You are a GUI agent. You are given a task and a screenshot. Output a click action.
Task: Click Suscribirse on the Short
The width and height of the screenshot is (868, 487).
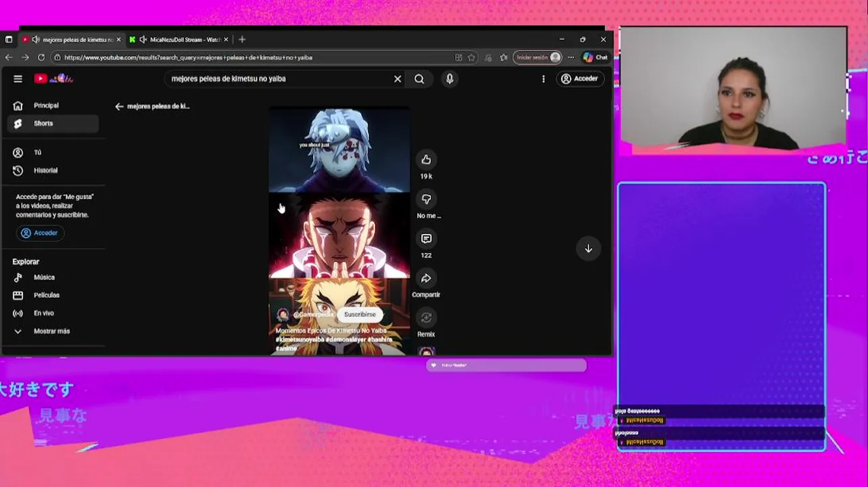pyautogui.click(x=360, y=315)
